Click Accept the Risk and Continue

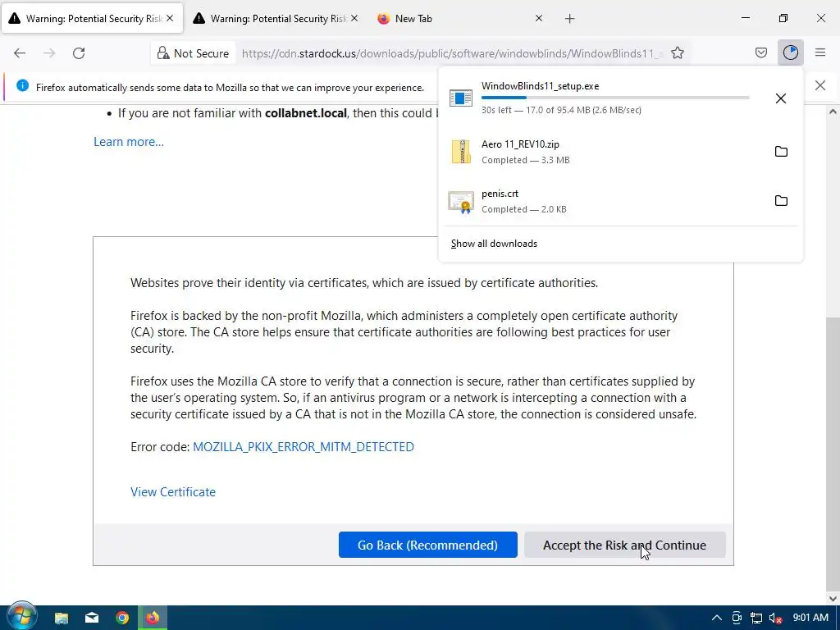[624, 545]
